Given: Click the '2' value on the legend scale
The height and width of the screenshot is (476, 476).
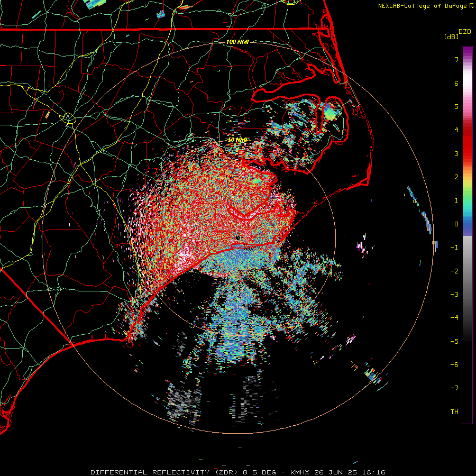Looking at the screenshot, I should pyautogui.click(x=456, y=177).
